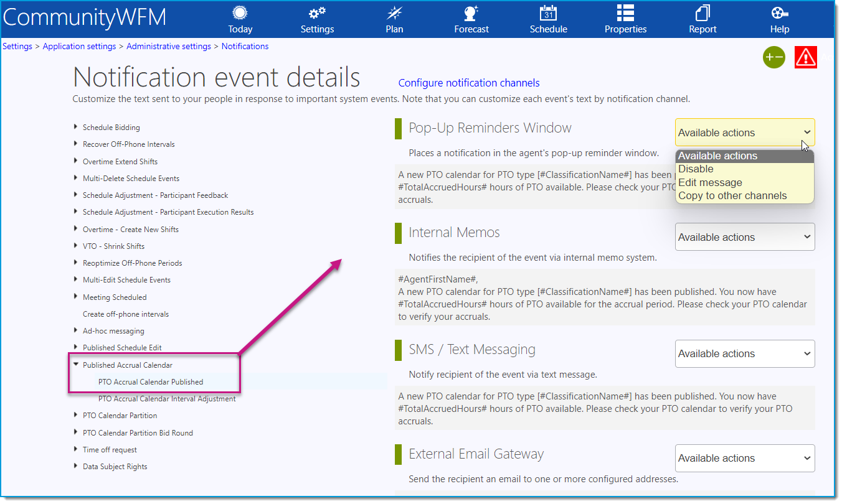Go to Administrative settings breadcrumb link
The height and width of the screenshot is (504, 842).
[169, 46]
